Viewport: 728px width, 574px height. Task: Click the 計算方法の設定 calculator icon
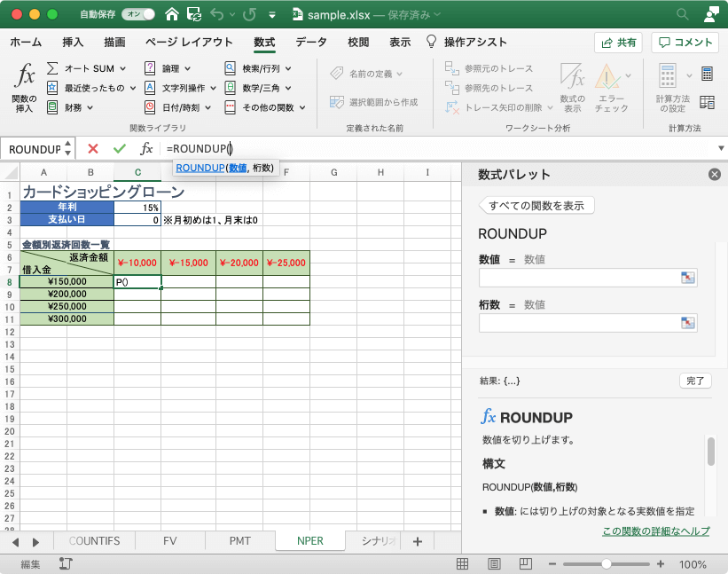point(667,75)
